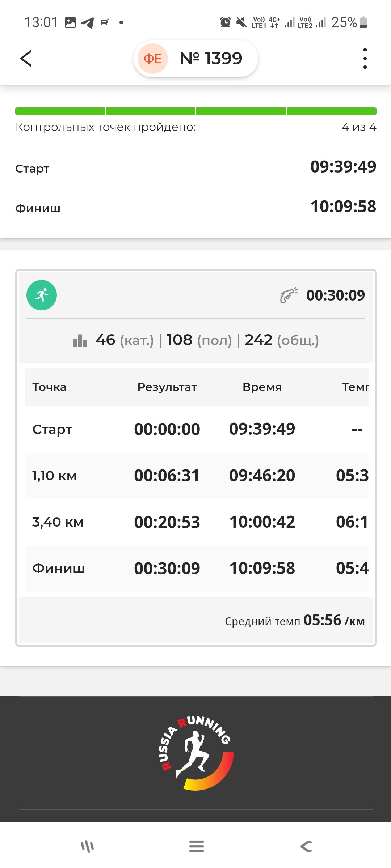
Task: Select the Результат column header
Action: point(167,387)
